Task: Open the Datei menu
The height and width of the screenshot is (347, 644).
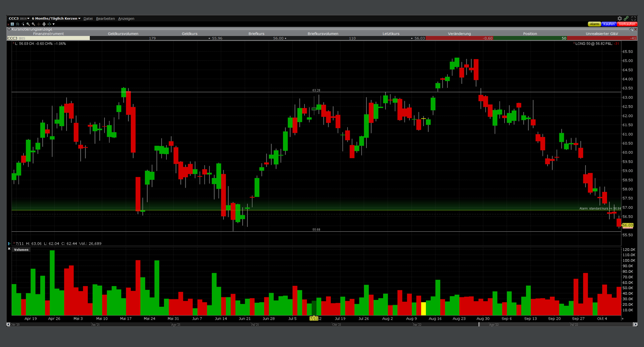Action: [x=88, y=19]
